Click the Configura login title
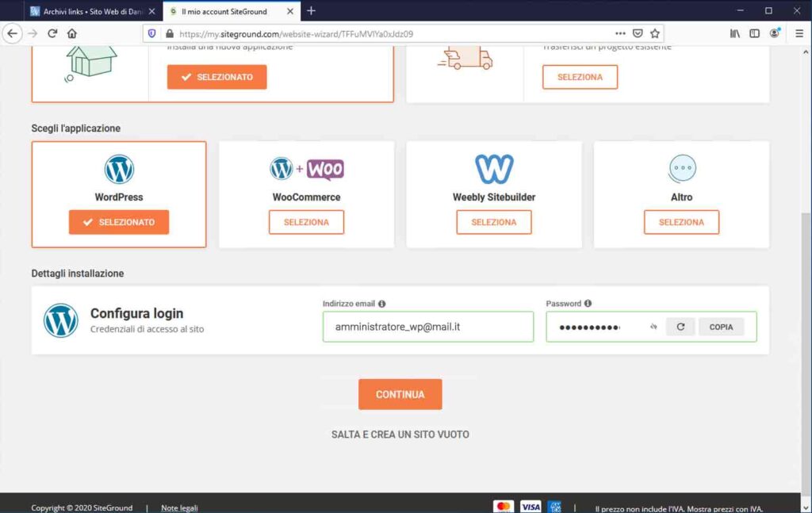Screen dimensions: 812x513 tap(136, 313)
